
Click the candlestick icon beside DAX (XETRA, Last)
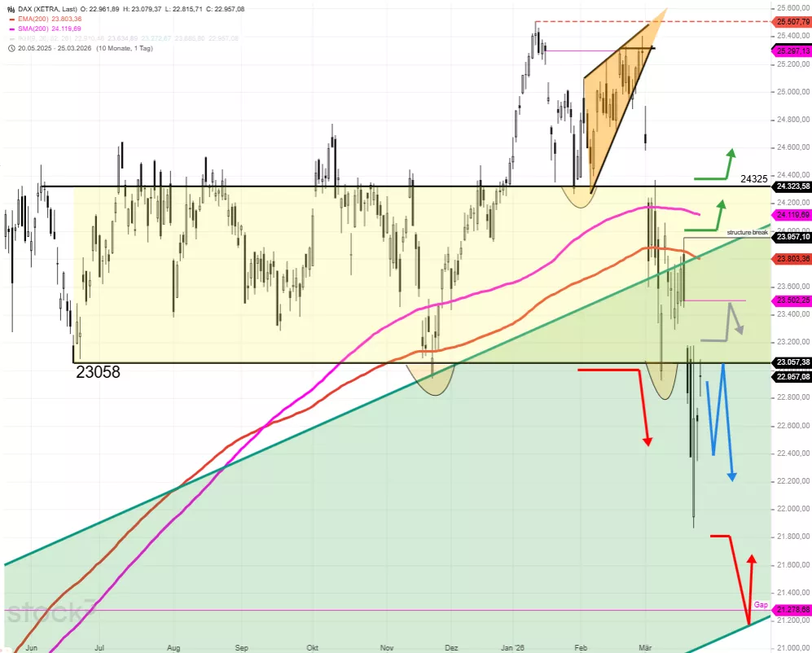[11, 7]
